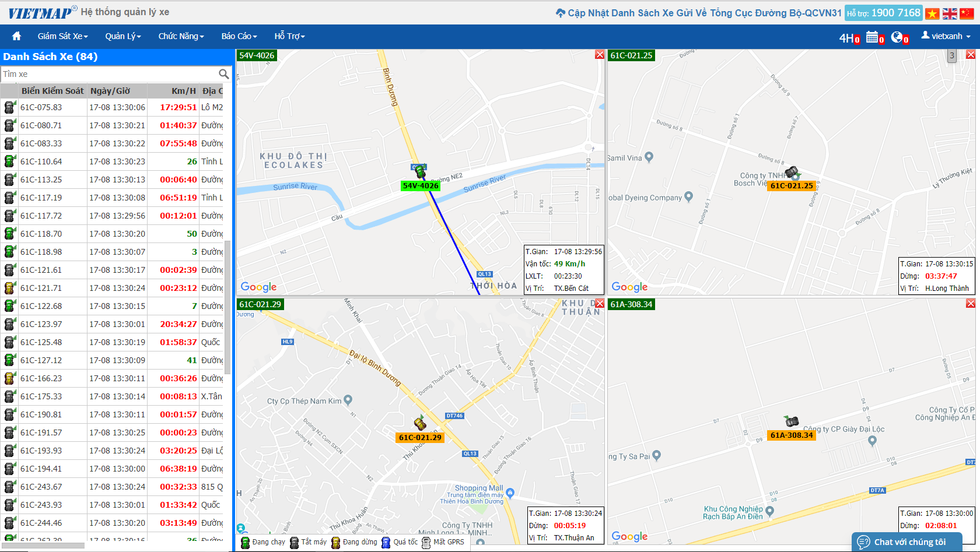Screen dimensions: 980x552
Task: Close the 61C-021.29 map panel
Action: tap(599, 303)
